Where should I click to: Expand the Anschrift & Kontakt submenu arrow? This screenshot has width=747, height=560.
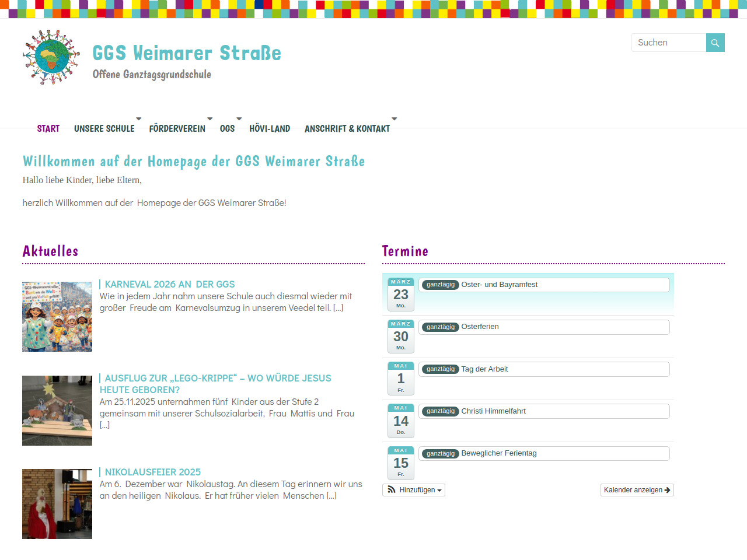point(394,119)
